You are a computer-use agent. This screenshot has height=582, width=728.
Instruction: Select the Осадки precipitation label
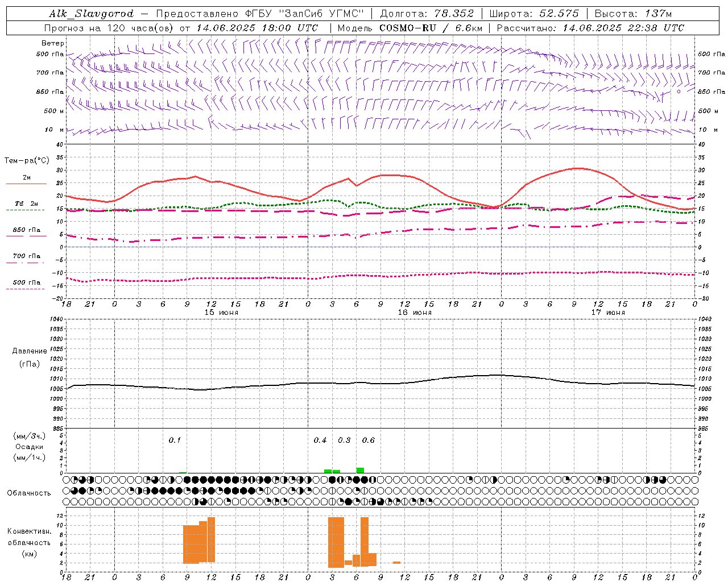[29, 447]
